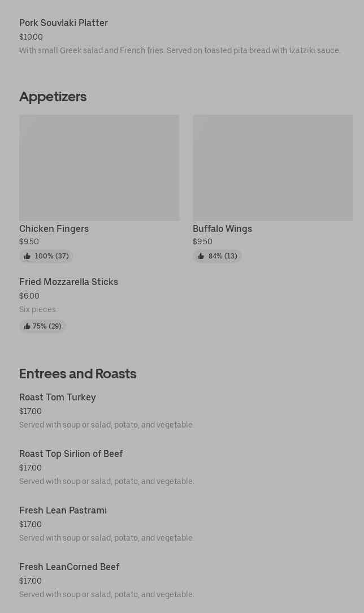
Task: Open the Chicken Fingers item title
Action: coord(54,228)
